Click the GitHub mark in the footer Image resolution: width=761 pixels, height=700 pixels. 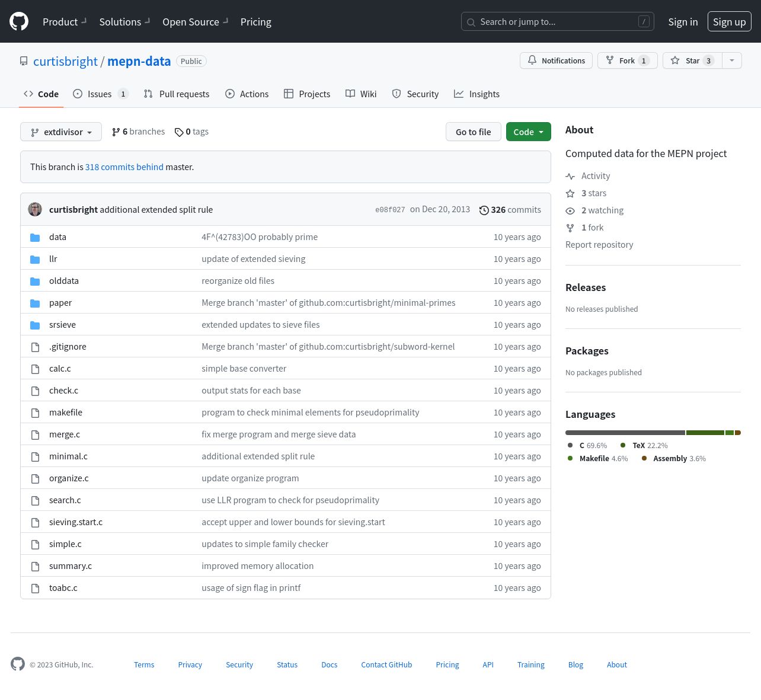pyautogui.click(x=18, y=664)
